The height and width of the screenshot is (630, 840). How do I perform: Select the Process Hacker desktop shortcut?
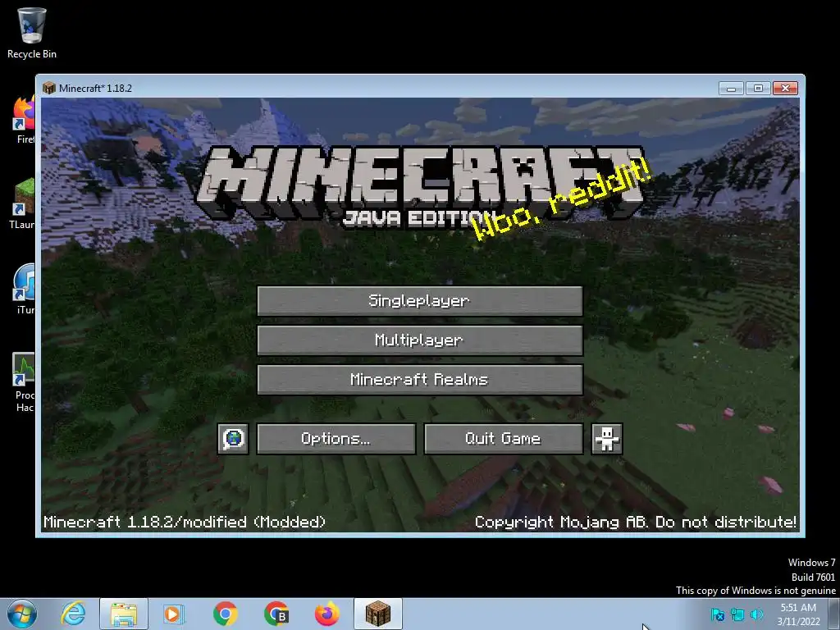(24, 382)
